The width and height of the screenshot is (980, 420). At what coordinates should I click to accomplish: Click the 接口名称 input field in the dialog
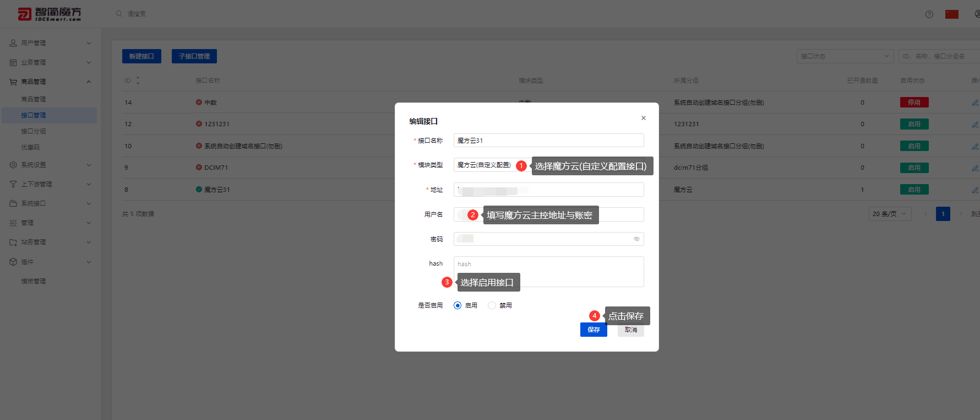pos(549,141)
